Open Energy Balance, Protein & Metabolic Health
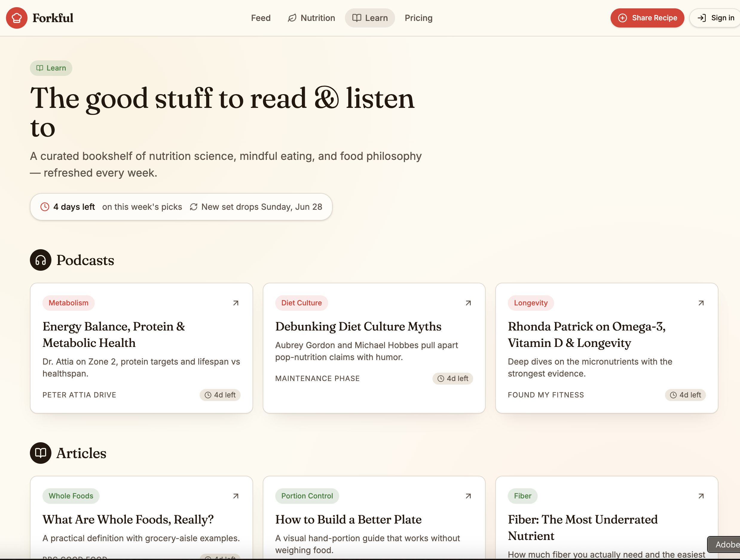Viewport: 740px width, 560px height. pyautogui.click(x=114, y=334)
